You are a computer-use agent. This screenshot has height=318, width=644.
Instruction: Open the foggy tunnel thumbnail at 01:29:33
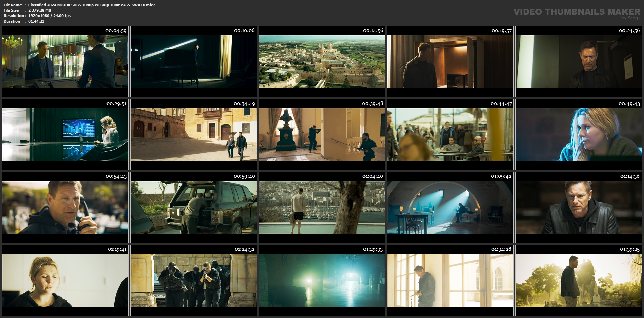tap(322, 280)
